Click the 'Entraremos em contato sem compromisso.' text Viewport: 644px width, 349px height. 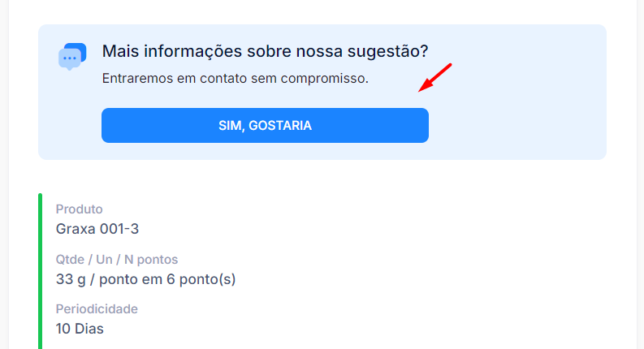236,78
